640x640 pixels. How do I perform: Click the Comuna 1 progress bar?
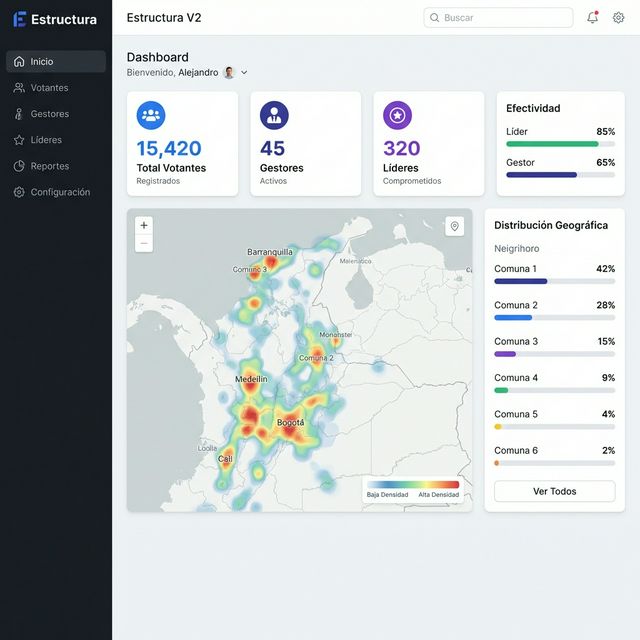click(x=554, y=281)
